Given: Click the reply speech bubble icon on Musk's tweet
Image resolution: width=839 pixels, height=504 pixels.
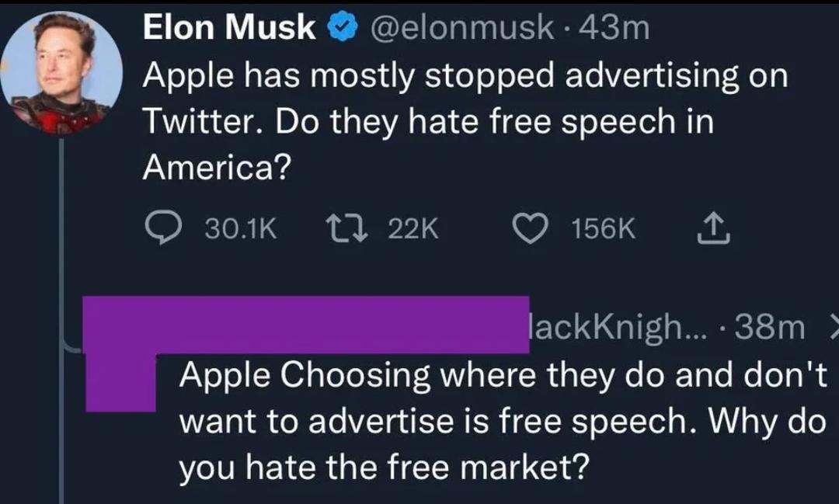Looking at the screenshot, I should [163, 228].
